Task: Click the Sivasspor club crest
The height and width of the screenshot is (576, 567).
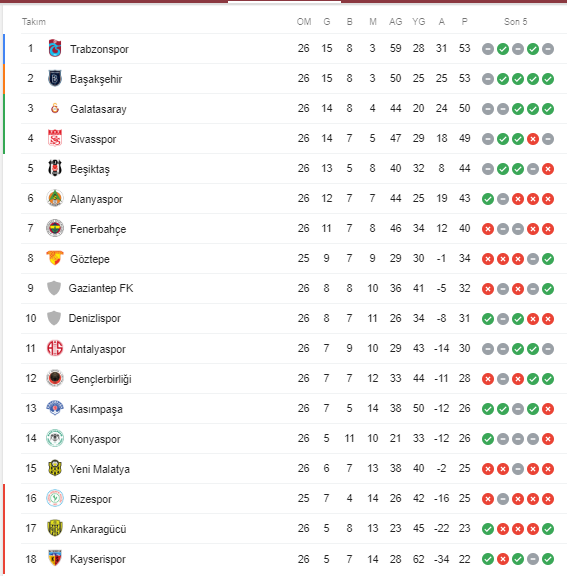Action: click(55, 138)
